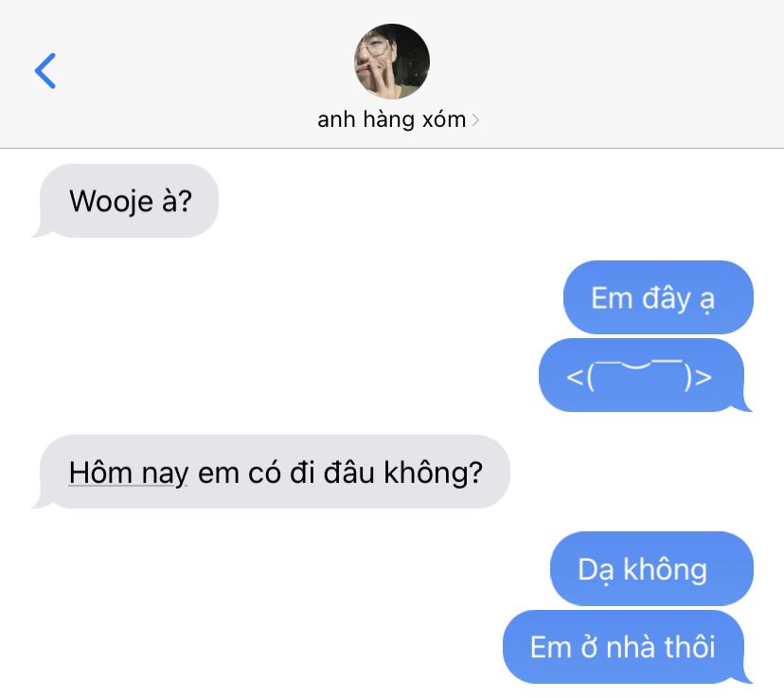The image size is (784, 698).
Task: Tap the contact name anh hàng xóm
Action: (391, 120)
